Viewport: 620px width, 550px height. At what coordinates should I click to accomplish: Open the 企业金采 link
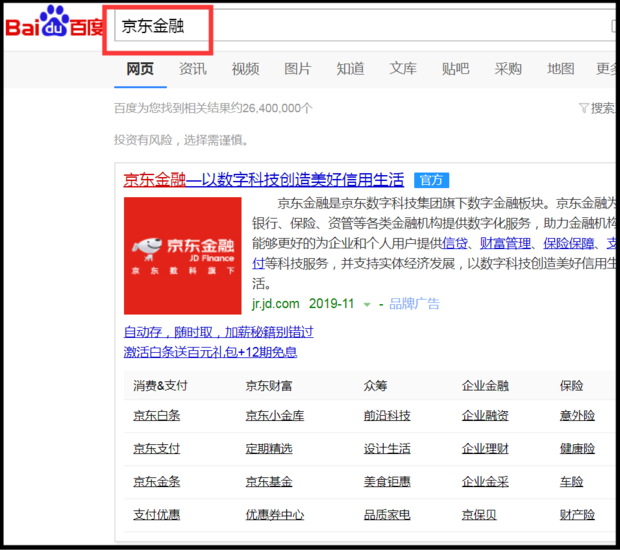485,482
